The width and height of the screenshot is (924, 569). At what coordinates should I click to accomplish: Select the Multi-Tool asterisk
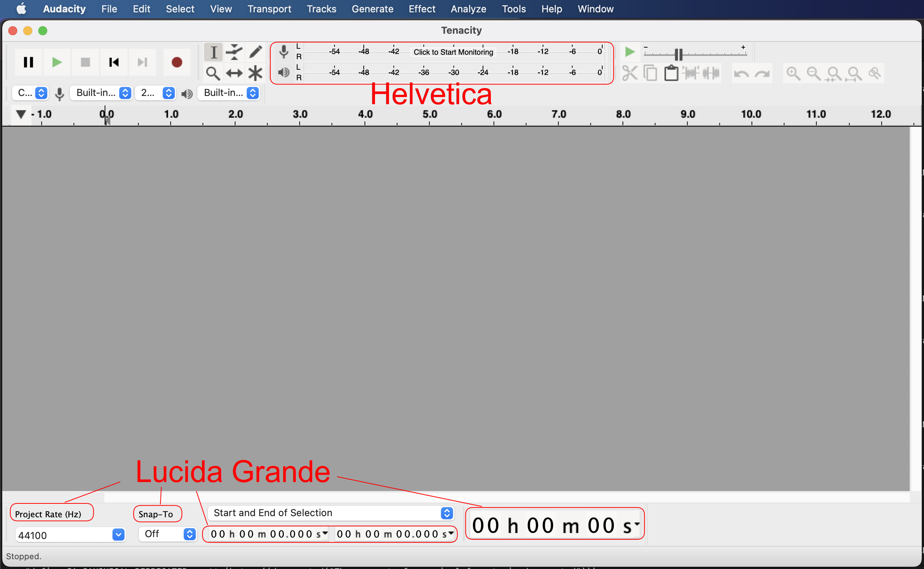pos(255,73)
